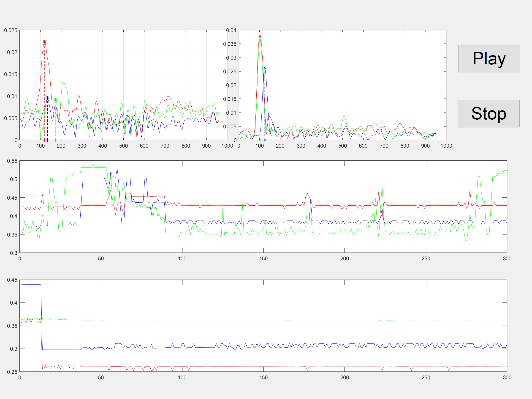The width and height of the screenshot is (532, 399).
Task: Click the 0.025 y-tick label of top-left plot
Action: [x=11, y=30]
